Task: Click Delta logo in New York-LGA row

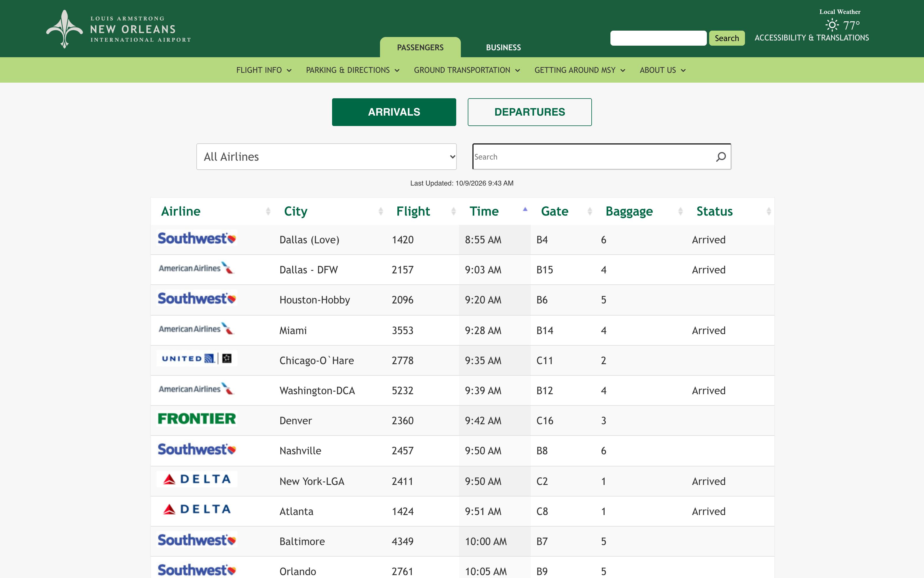Action: [197, 479]
